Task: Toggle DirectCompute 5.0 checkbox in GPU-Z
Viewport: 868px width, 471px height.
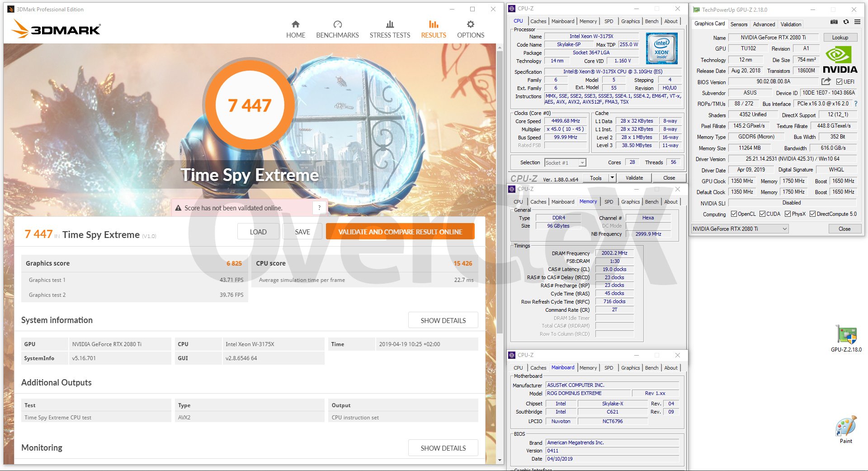Action: click(812, 214)
